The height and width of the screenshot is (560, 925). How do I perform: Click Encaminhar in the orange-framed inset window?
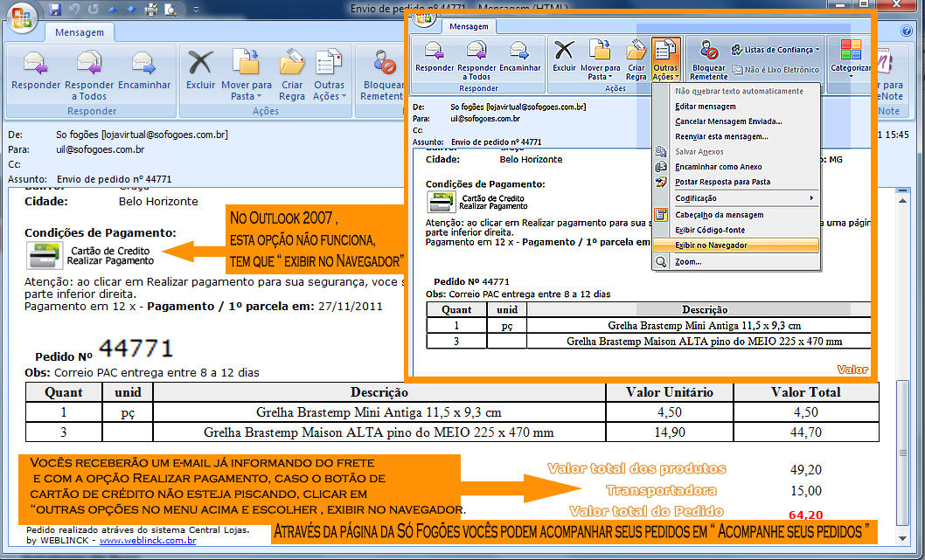[519, 56]
